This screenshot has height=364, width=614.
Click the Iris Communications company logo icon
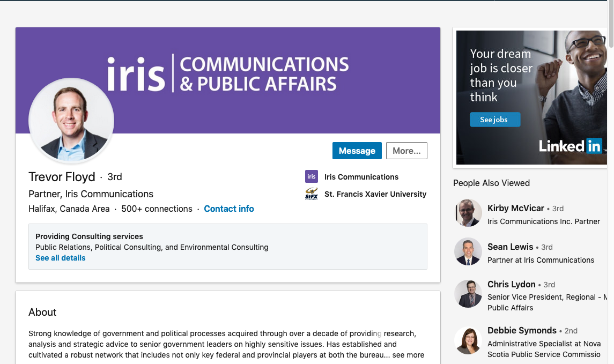coord(311,176)
